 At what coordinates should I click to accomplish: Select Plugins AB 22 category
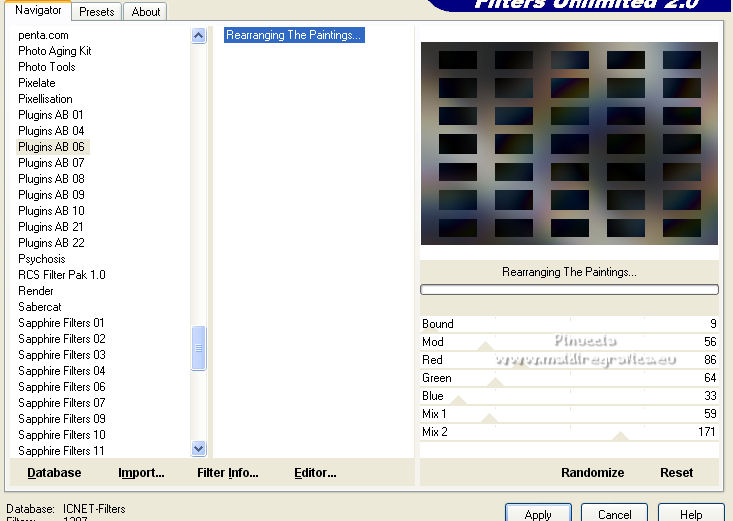[51, 243]
